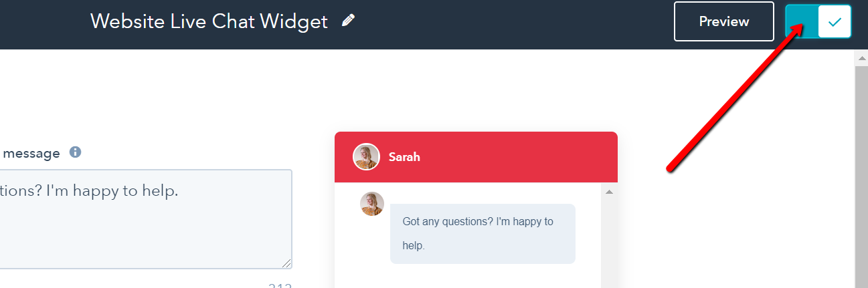Click the page scrollbar's up arrow
Image resolution: width=868 pixels, height=288 pixels.
[861, 58]
